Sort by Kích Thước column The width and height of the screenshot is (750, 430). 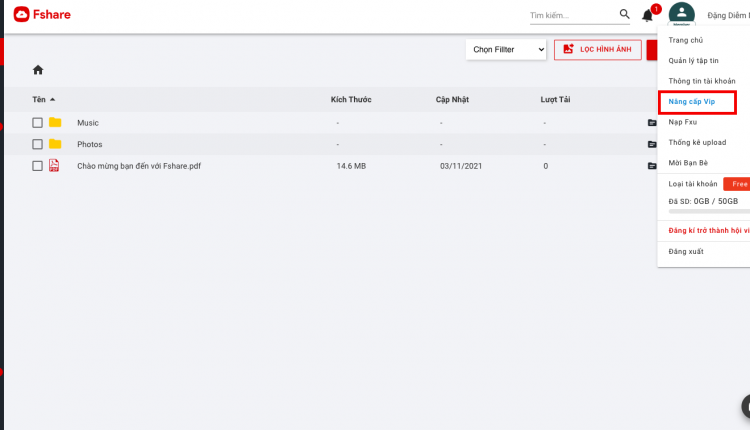(x=351, y=99)
